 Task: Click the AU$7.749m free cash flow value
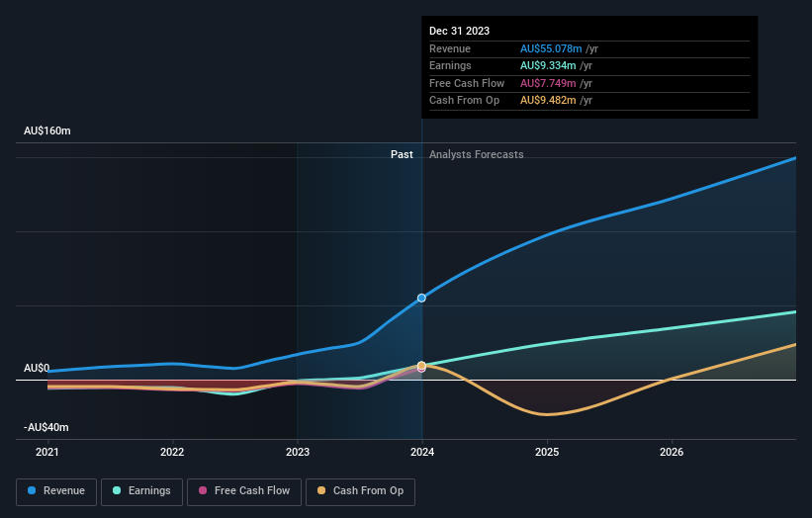tap(548, 83)
